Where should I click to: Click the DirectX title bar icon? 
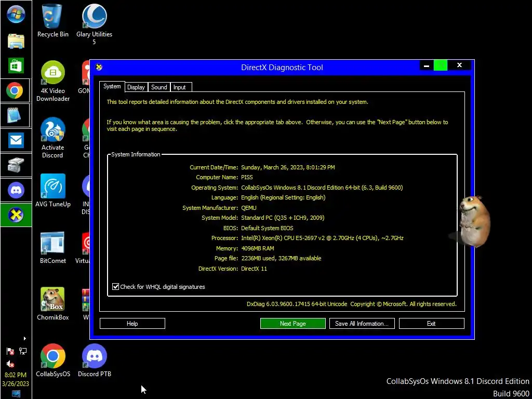99,67
